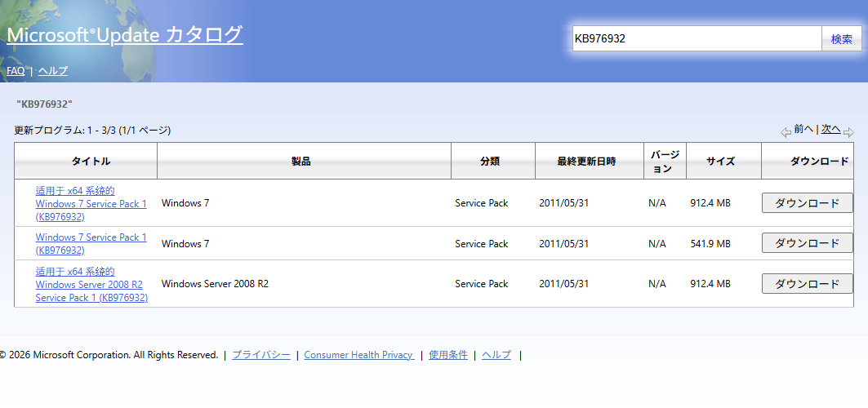Screen dimensions: 868x408
Task: Open the FAQ link
Action: pyautogui.click(x=16, y=71)
